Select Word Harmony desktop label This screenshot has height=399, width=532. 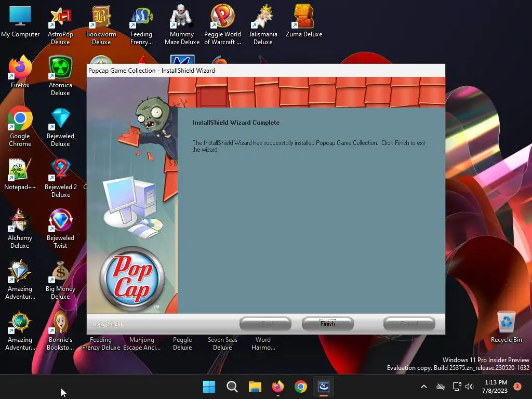point(263,343)
